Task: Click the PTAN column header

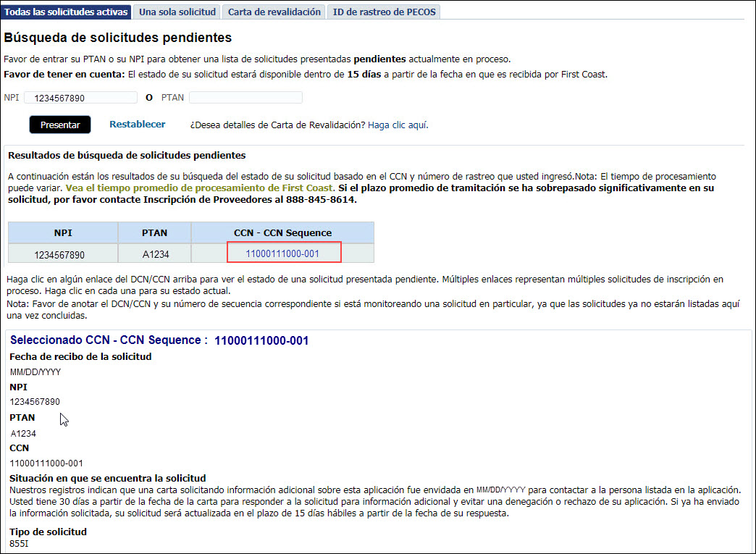Action: pos(154,232)
